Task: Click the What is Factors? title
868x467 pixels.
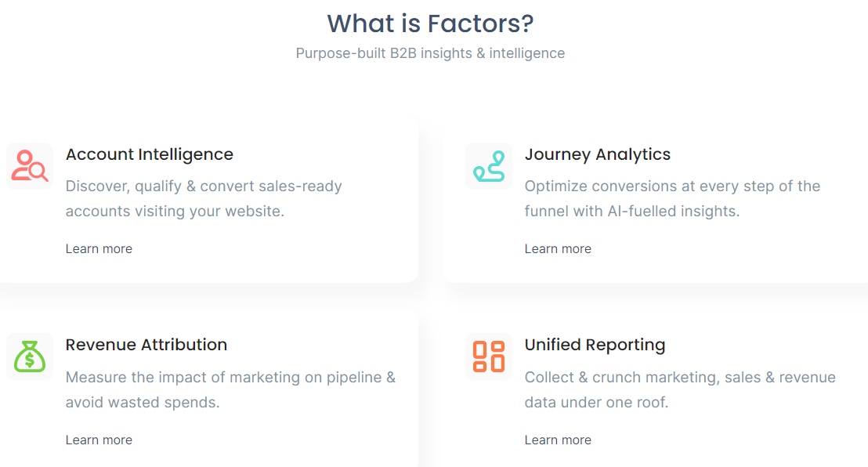Action: coord(429,24)
